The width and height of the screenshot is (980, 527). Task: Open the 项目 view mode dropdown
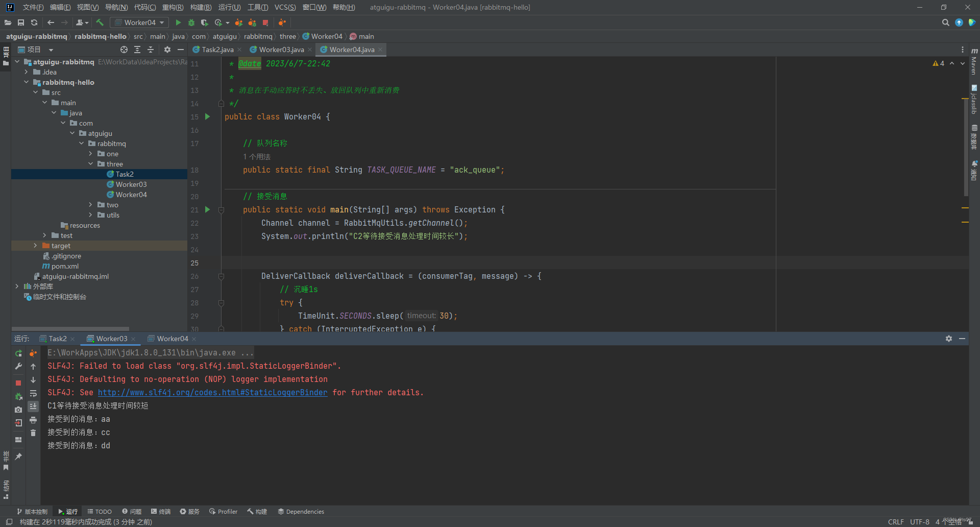pyautogui.click(x=51, y=50)
